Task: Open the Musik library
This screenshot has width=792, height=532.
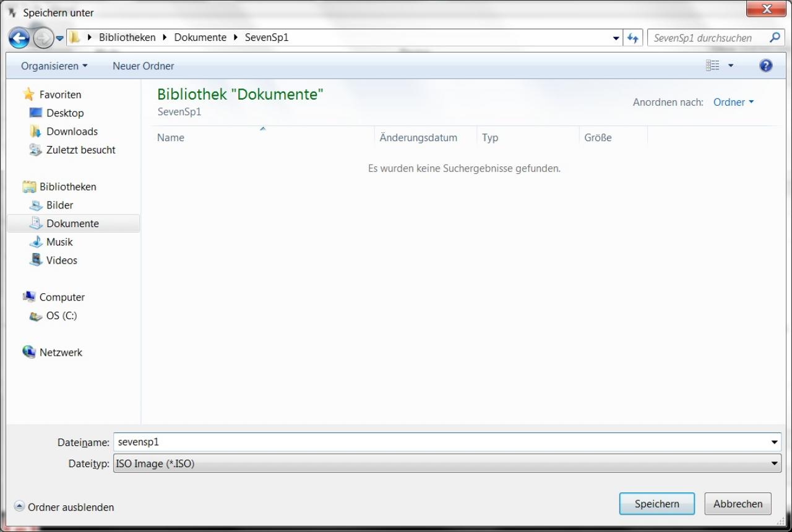Action: pos(59,242)
